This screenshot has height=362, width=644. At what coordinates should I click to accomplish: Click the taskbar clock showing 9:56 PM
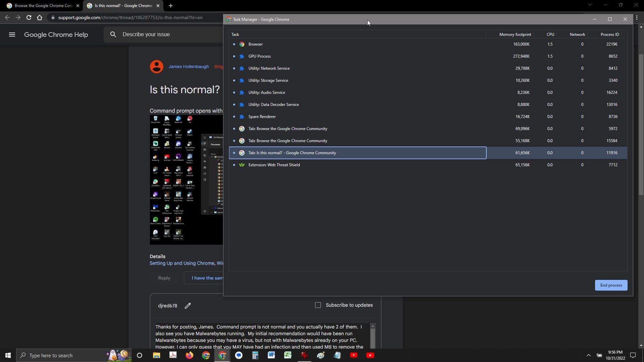pyautogui.click(x=615, y=355)
